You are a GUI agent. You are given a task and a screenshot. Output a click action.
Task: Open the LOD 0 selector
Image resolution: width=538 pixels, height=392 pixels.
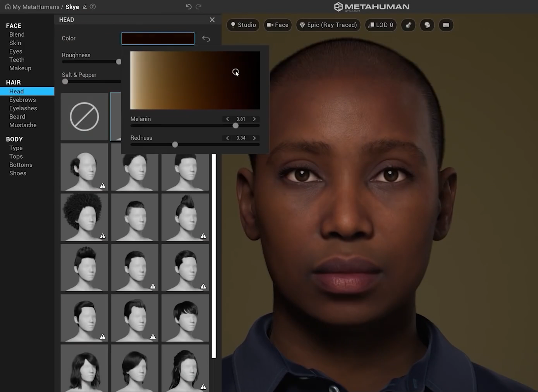[x=381, y=25]
